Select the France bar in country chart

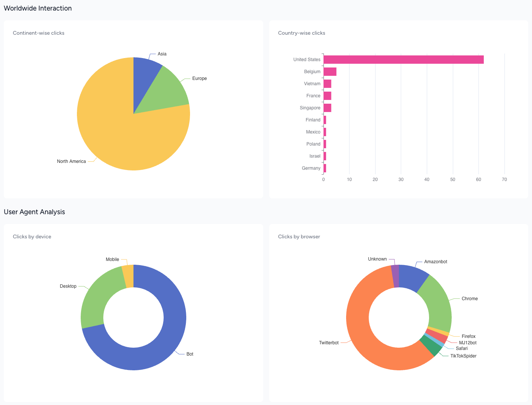(327, 96)
